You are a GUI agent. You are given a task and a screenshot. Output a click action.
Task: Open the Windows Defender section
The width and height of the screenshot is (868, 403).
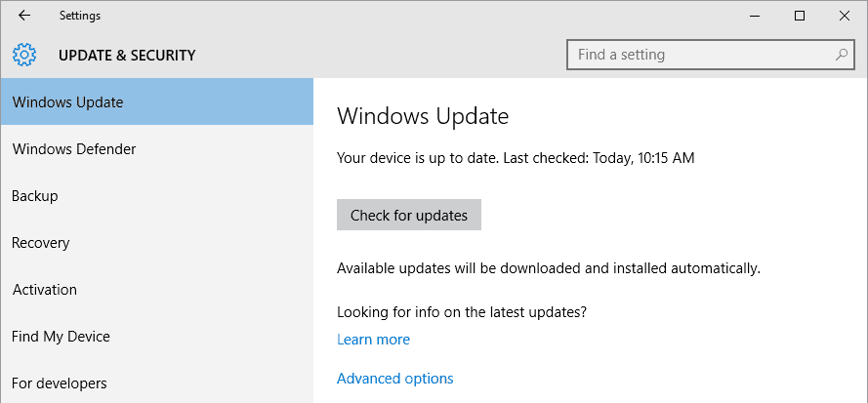coord(74,149)
